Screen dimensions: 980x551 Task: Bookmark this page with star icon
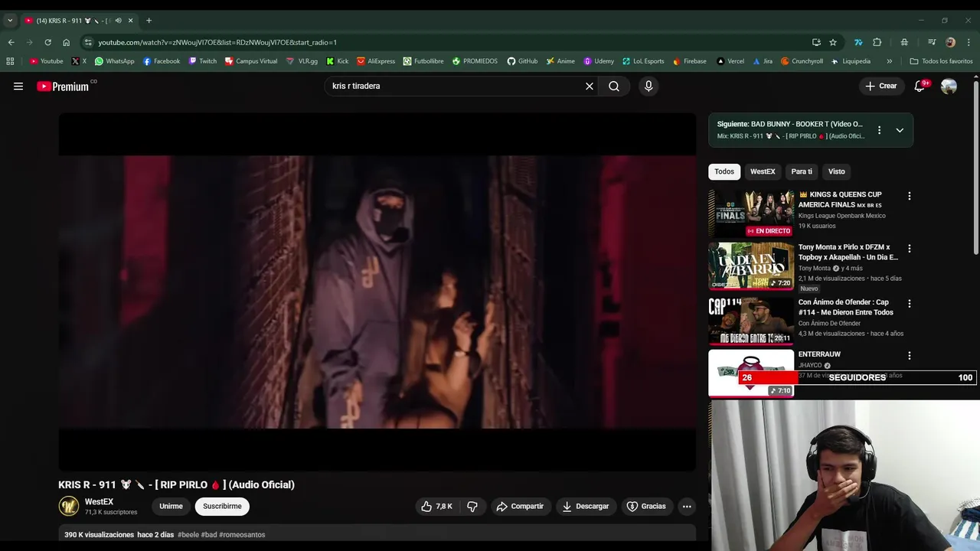tap(833, 42)
